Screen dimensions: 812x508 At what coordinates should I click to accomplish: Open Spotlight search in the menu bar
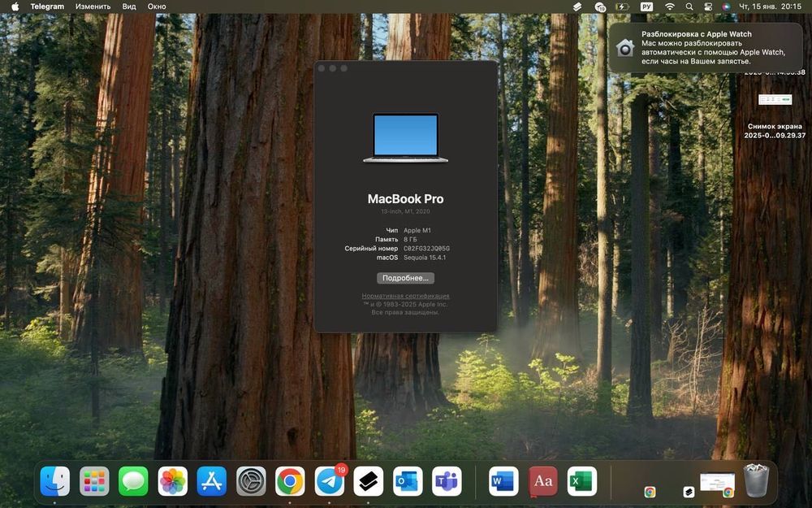689,7
